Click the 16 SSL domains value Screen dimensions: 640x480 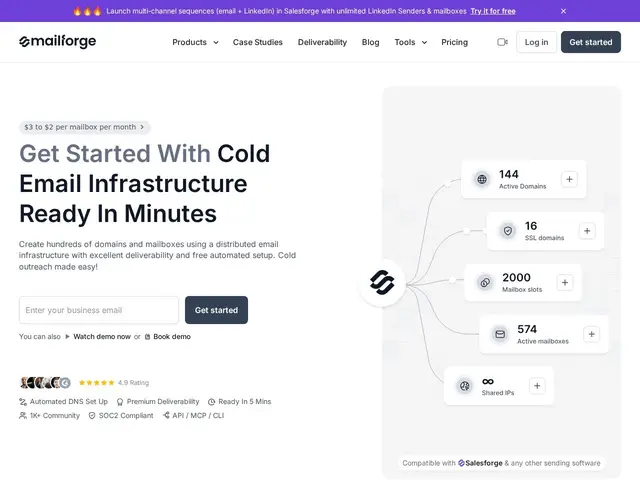[x=531, y=226]
